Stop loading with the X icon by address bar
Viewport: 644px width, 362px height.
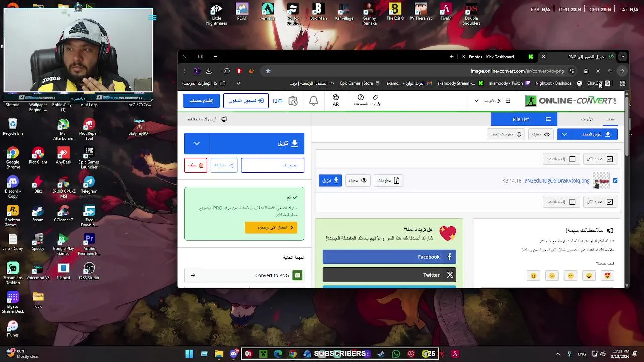[x=598, y=71]
